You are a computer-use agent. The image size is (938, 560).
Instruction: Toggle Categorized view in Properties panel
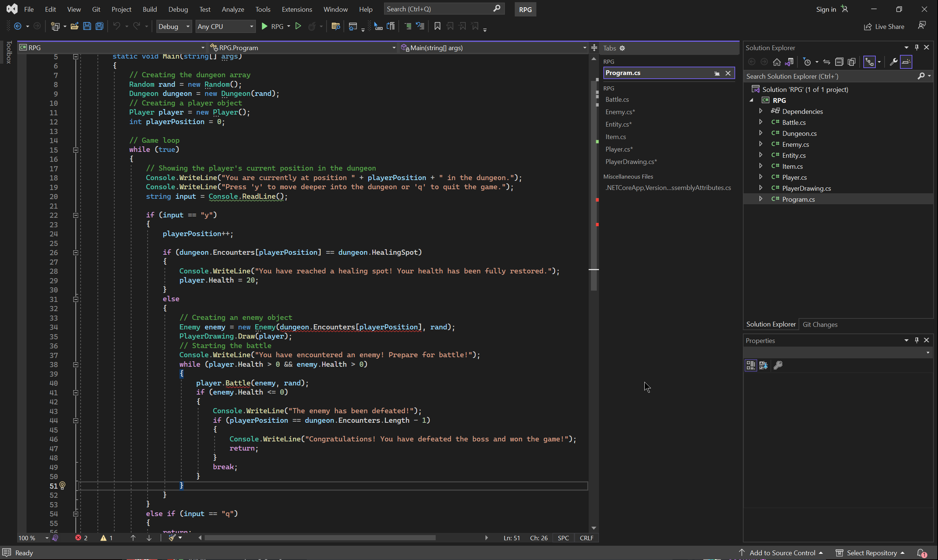click(x=751, y=365)
